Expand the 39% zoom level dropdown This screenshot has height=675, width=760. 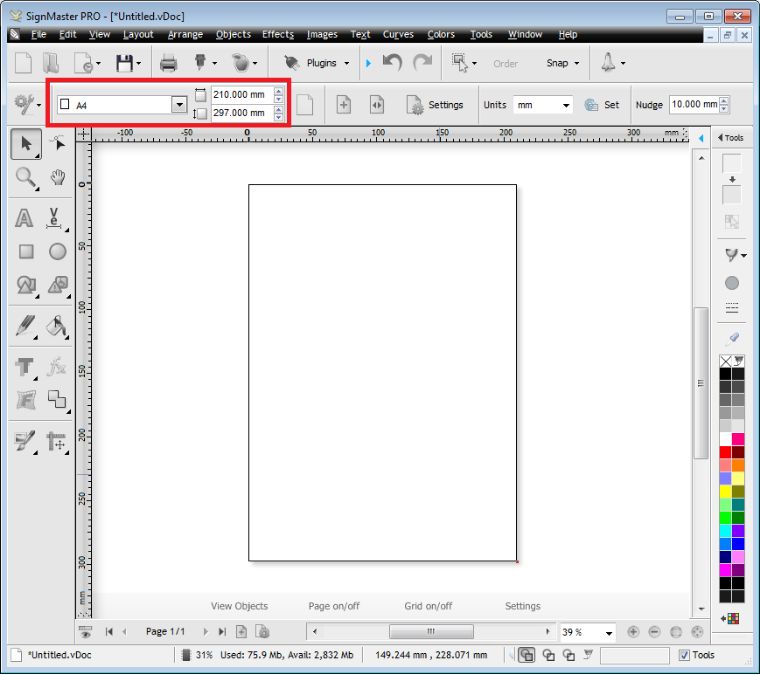pyautogui.click(x=608, y=632)
